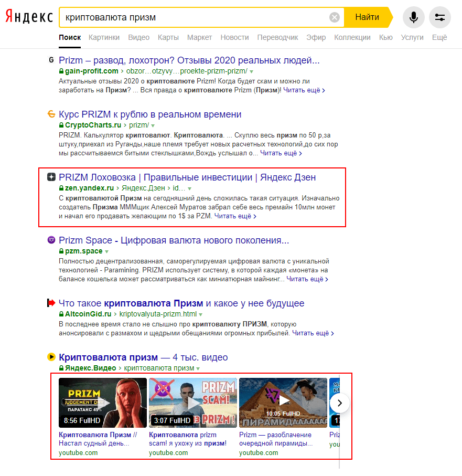Expand the pzm.space dropdown arrow
This screenshot has height=476, width=462.
[x=107, y=252]
